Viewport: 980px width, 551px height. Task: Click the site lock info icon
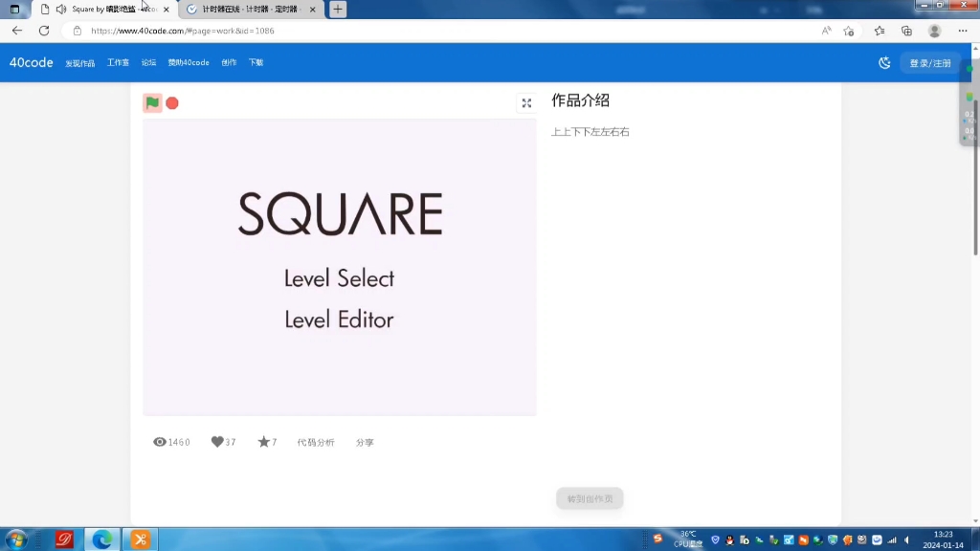pyautogui.click(x=77, y=31)
